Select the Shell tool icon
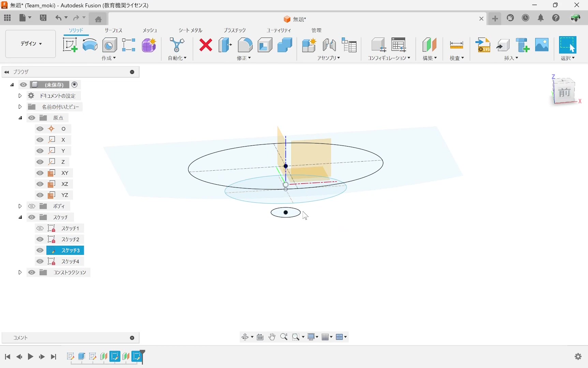This screenshot has height=368, width=588. pos(265,45)
